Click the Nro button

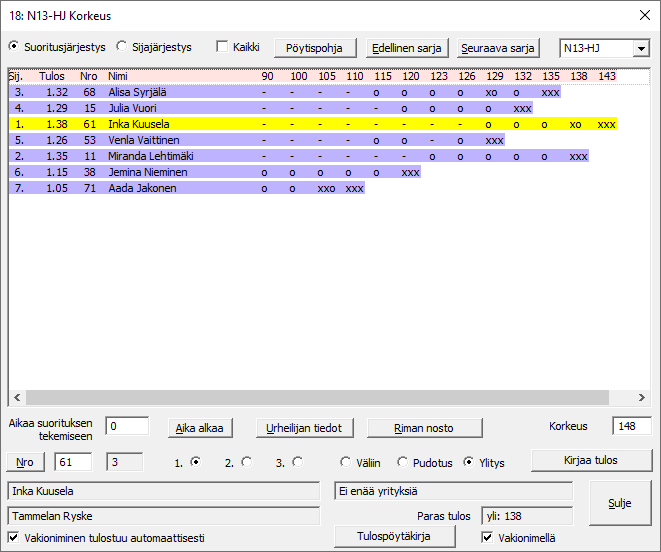[24, 462]
